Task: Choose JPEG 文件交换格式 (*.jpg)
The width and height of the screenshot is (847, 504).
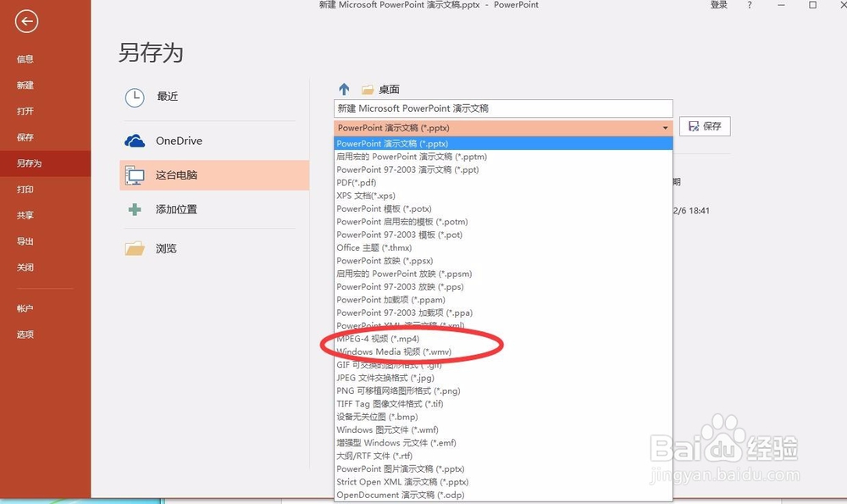Action: pos(503,378)
